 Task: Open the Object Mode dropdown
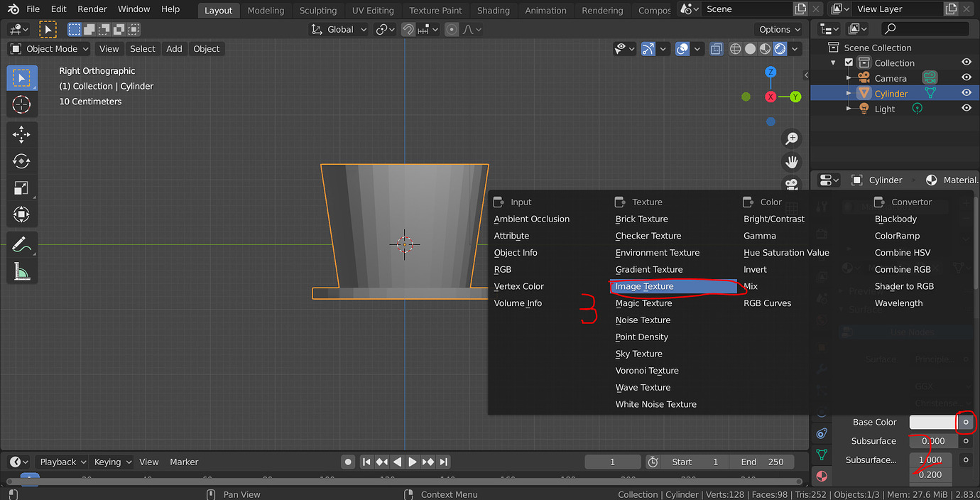click(48, 48)
